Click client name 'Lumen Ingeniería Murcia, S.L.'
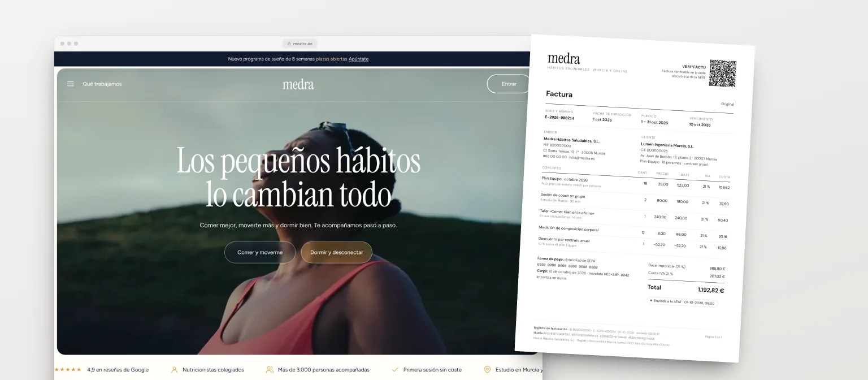 667,145
